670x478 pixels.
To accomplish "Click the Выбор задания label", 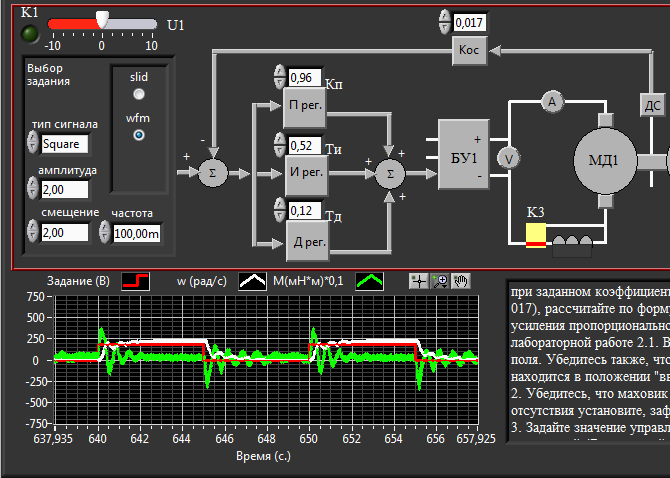I will (48, 75).
